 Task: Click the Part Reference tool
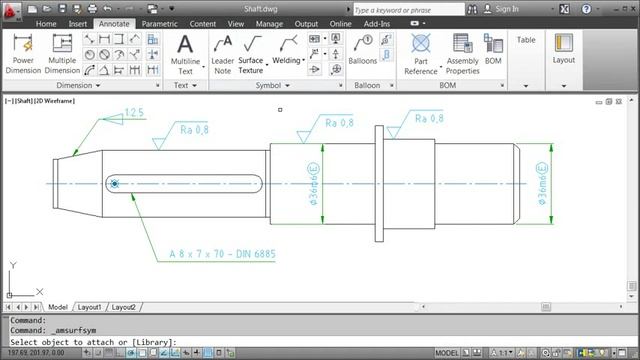420,54
